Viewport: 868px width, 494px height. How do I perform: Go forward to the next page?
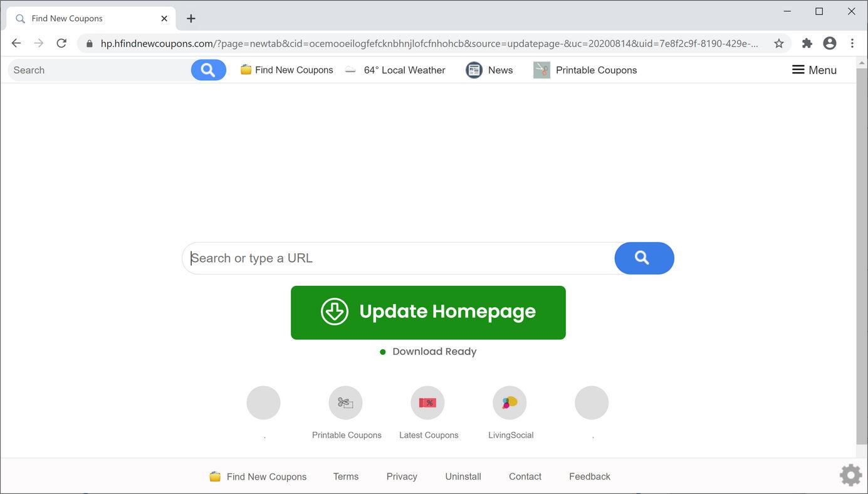39,43
